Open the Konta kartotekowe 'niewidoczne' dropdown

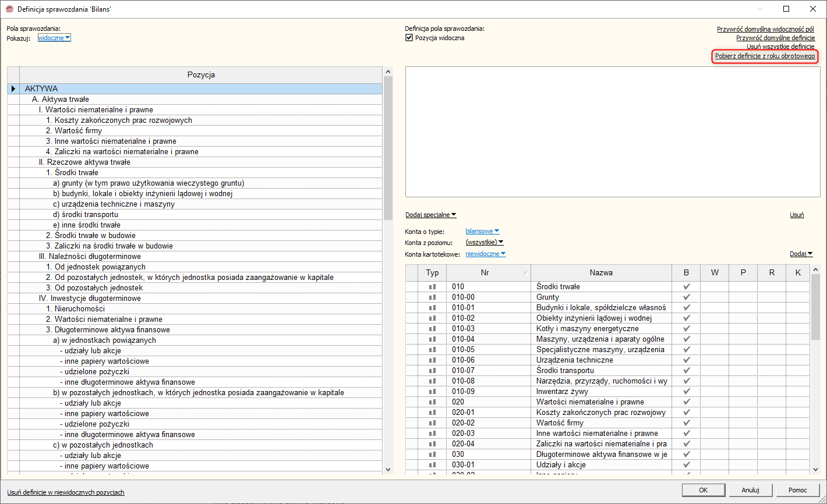click(485, 254)
